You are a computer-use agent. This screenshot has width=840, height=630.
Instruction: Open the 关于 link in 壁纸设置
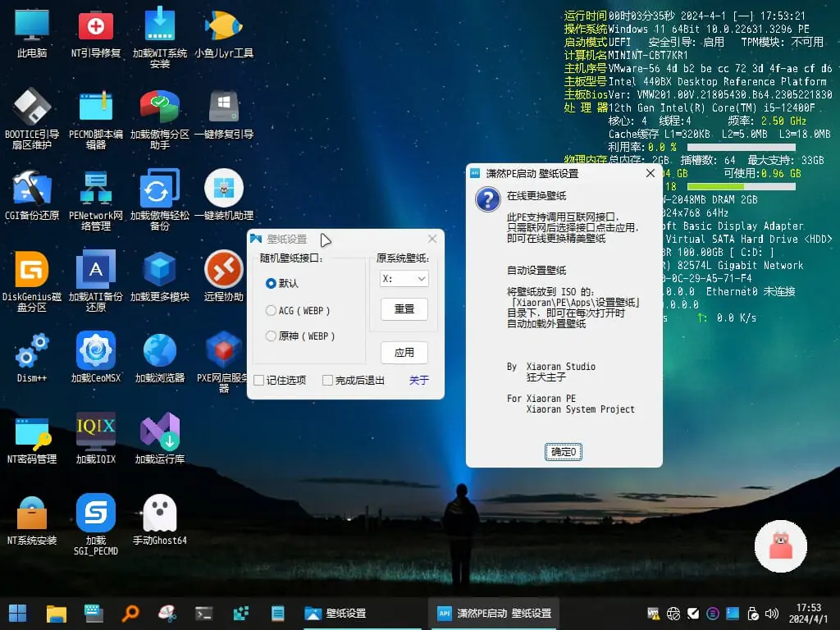(x=418, y=380)
